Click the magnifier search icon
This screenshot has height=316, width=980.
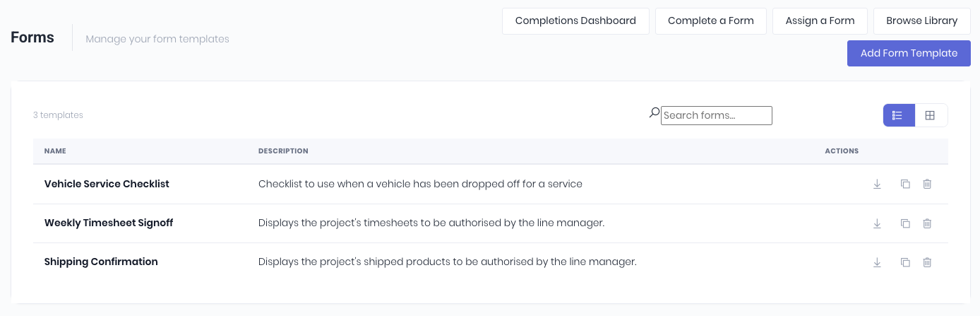(x=655, y=112)
